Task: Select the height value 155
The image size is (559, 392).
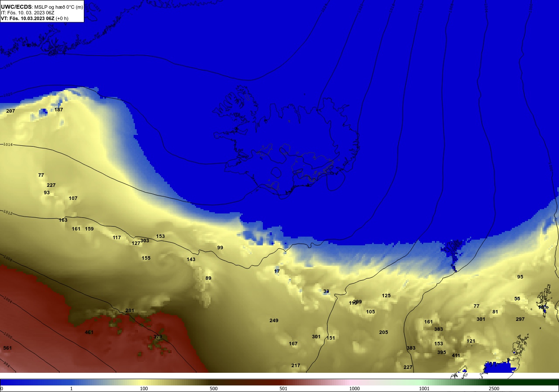Action: point(146,258)
